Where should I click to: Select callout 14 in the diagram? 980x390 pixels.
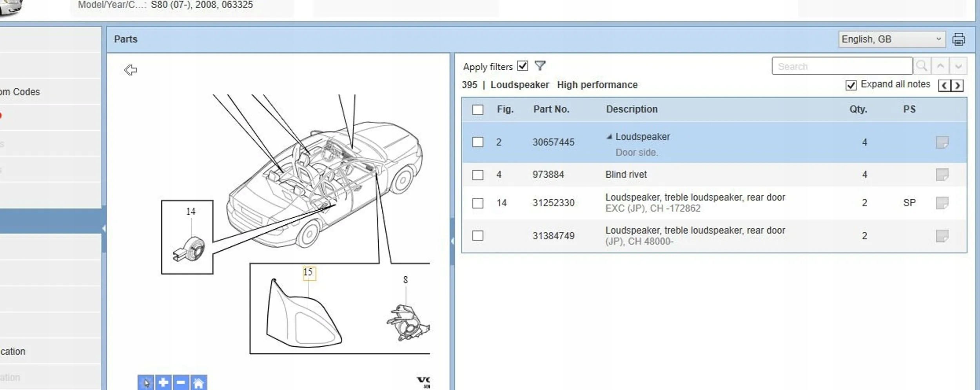tap(191, 211)
